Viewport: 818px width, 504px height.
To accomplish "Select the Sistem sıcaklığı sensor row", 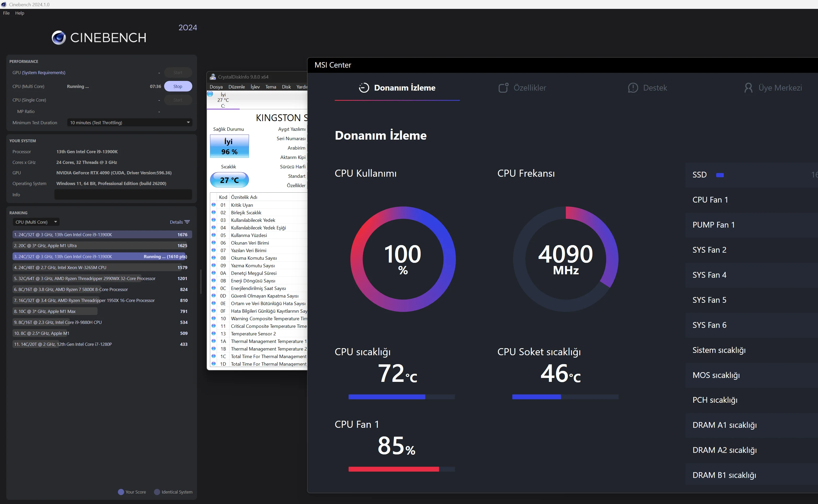I will 752,350.
